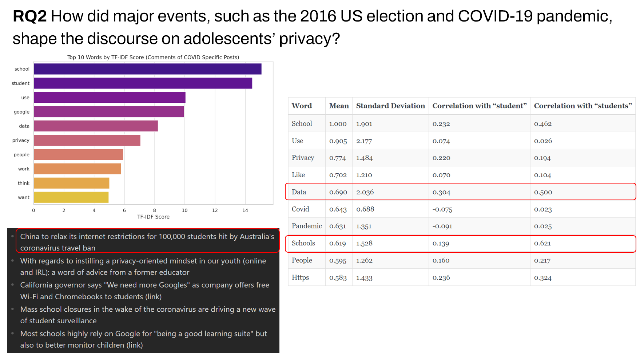Click the "Https" word cell in table
The image size is (644, 359).
click(300, 277)
